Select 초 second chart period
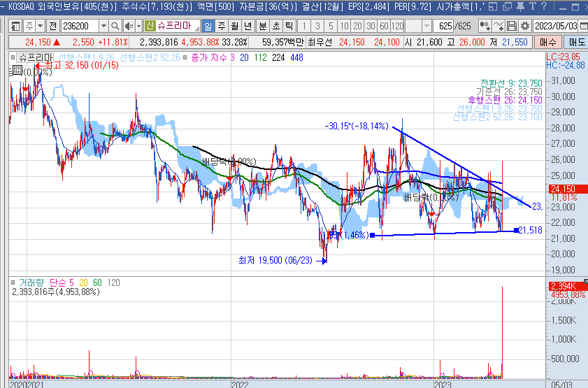The image size is (588, 388). pyautogui.click(x=276, y=27)
